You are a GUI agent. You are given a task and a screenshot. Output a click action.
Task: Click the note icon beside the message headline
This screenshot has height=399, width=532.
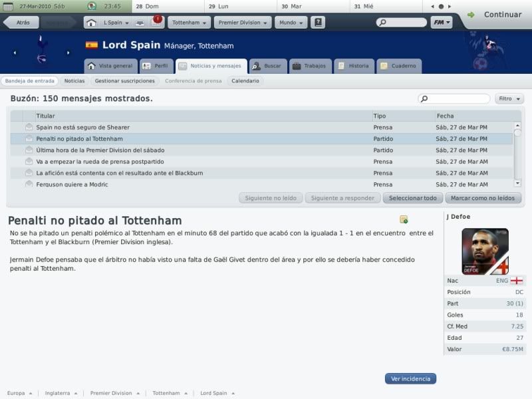tap(404, 219)
